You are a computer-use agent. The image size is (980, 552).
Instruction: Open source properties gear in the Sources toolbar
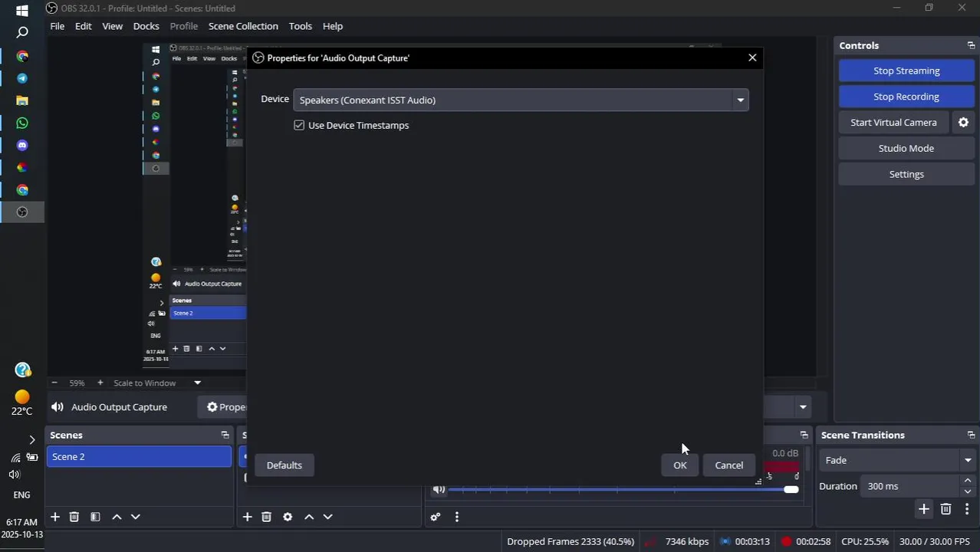(x=288, y=517)
